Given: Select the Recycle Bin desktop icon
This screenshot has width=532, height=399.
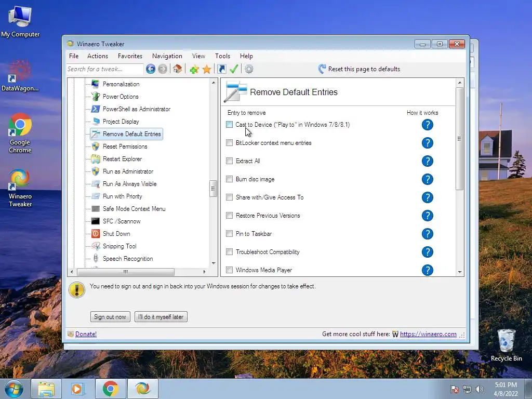Looking at the screenshot, I should (x=506, y=345).
